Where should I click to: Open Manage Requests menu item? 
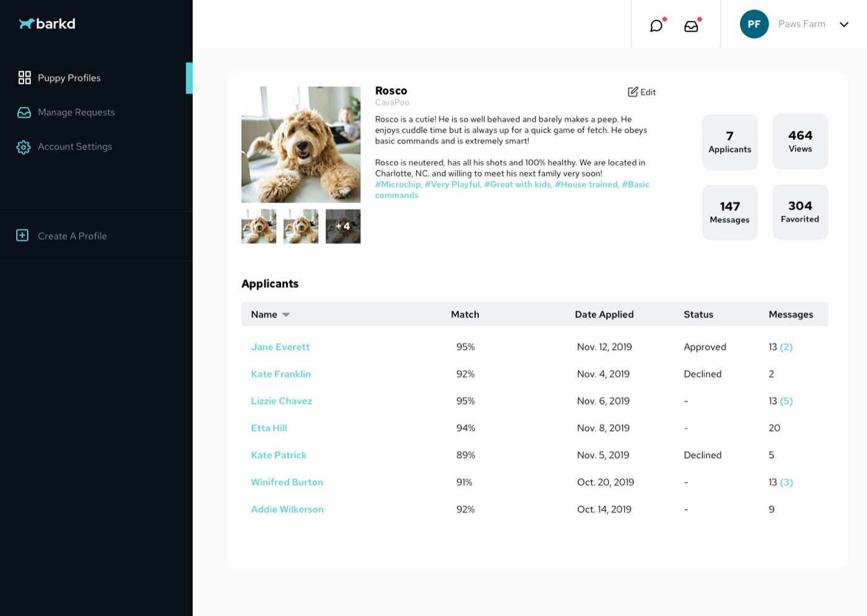pos(76,112)
